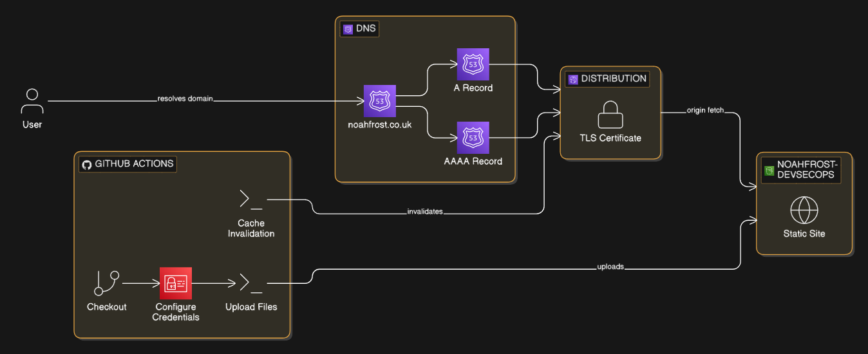Select the 'origin fetch' edge label

[x=704, y=111]
